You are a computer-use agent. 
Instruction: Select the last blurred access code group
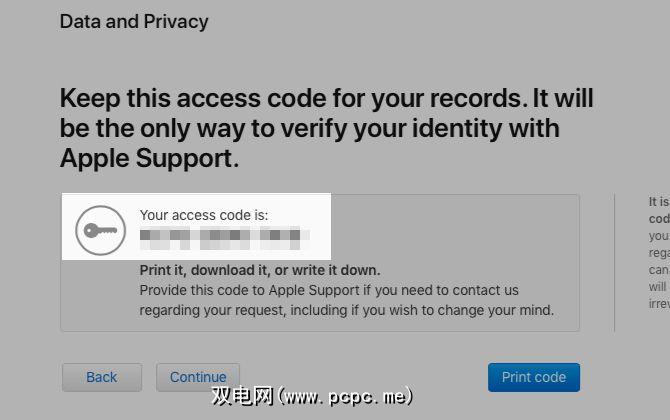coord(282,237)
